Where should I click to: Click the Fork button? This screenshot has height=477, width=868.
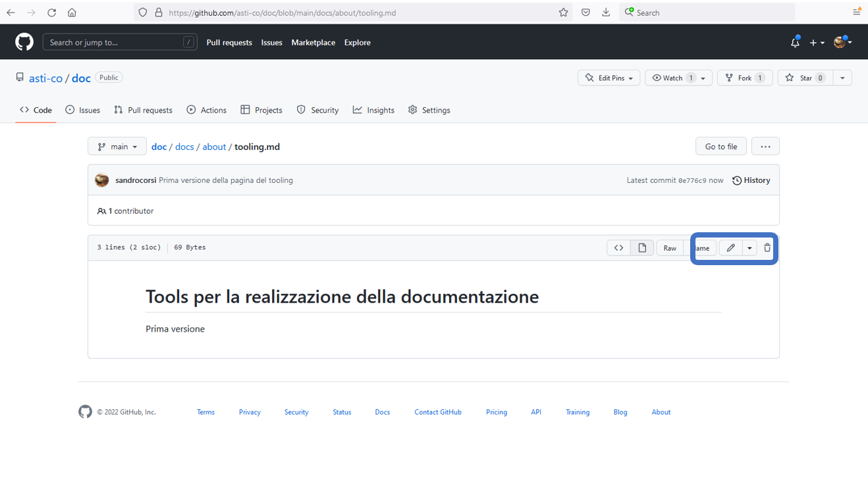click(744, 78)
